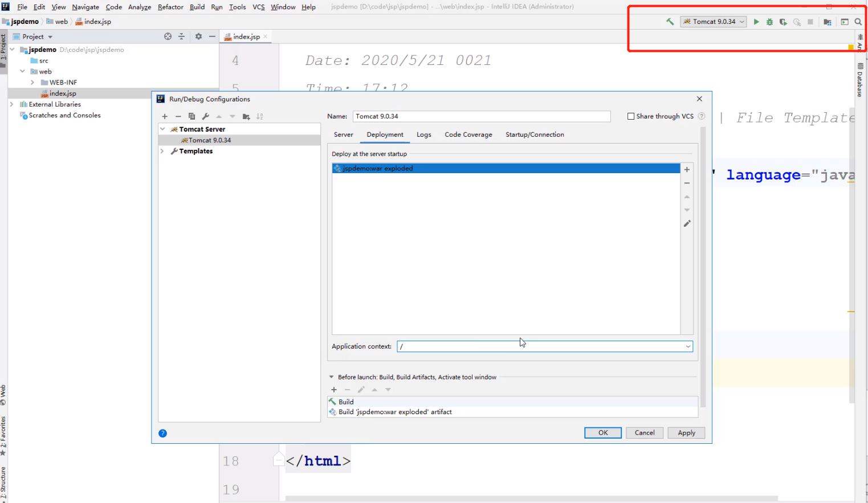
Task: Open Structure side tool window
Action: [3, 483]
